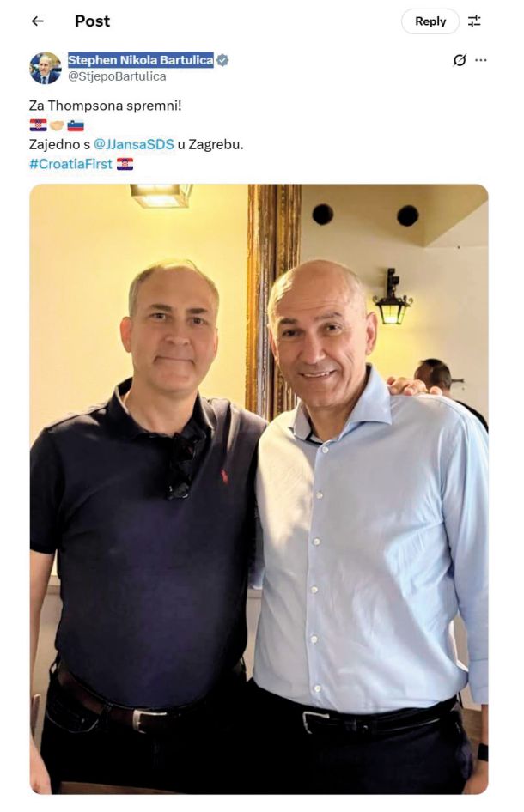Screen dimensions: 524x812
Task: Click the handshake emoji between flags
Action: click(x=57, y=125)
